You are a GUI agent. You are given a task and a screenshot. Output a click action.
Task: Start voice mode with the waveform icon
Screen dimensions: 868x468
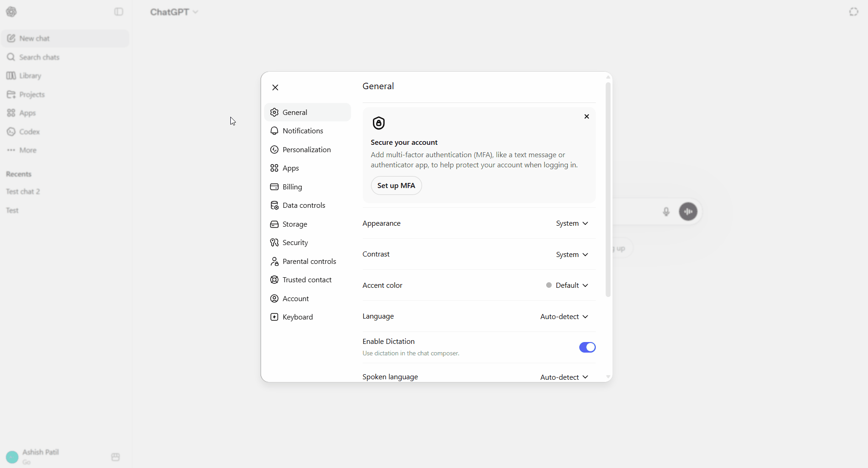tap(688, 211)
